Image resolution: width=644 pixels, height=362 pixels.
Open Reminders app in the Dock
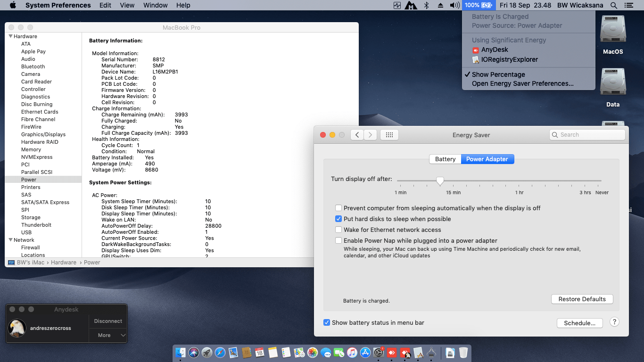point(286,352)
